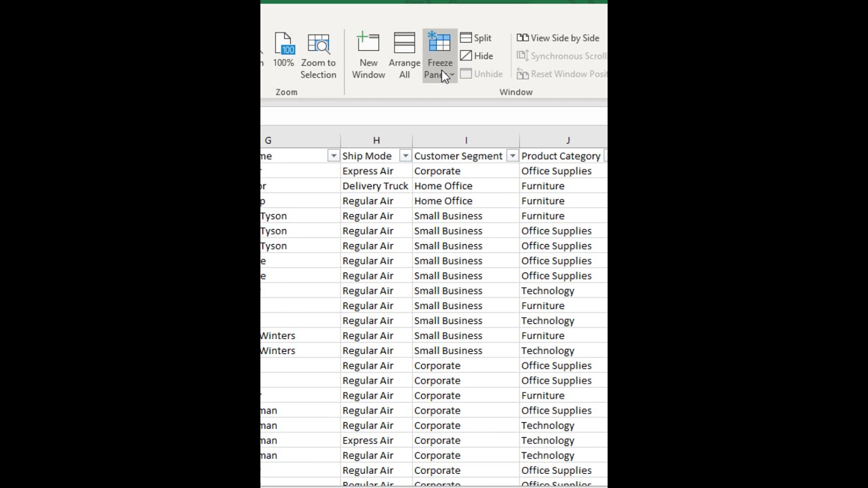Open filter dropdown for Ship Mode
868x488 pixels.
coord(405,156)
